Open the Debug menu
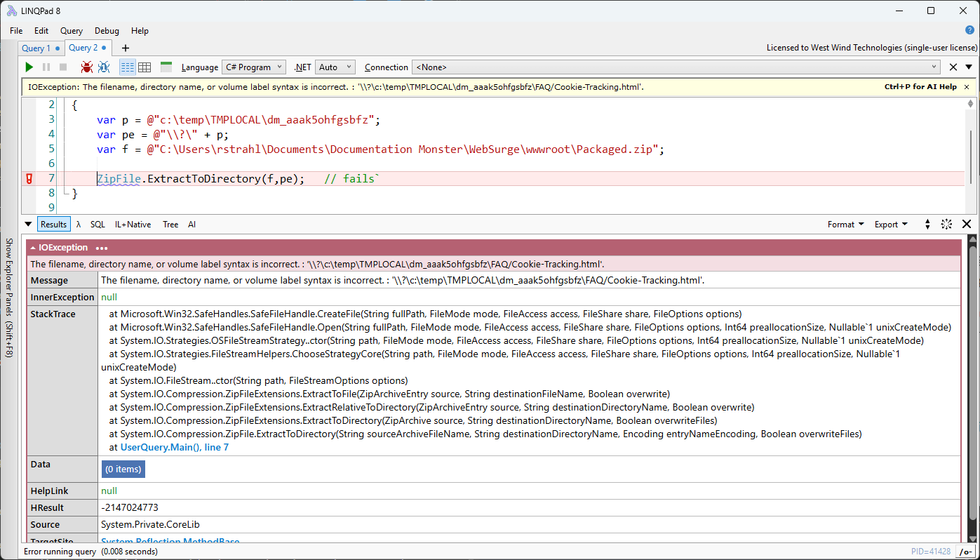 (107, 31)
